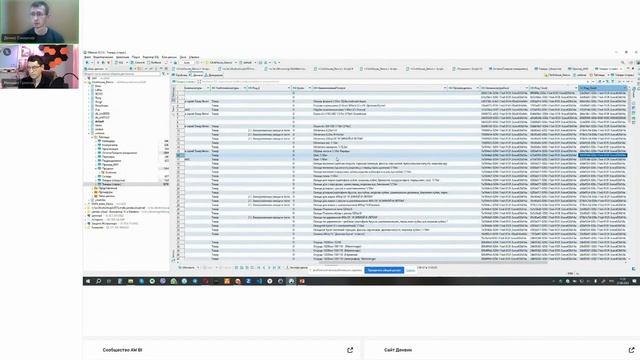
Task: Open the Остатки Товаров ежедневные editor tab
Action: click(x=510, y=69)
